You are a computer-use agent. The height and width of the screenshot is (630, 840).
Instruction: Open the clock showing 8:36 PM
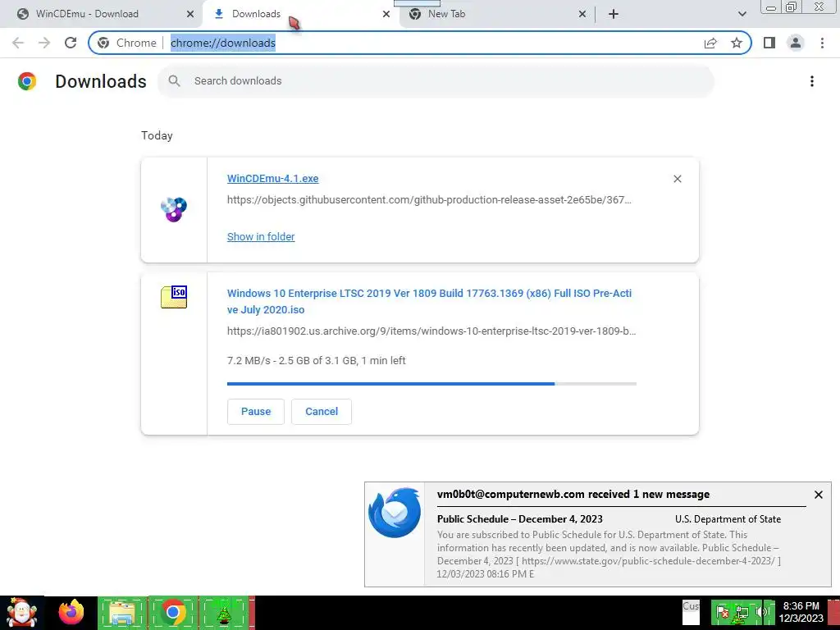(x=801, y=612)
